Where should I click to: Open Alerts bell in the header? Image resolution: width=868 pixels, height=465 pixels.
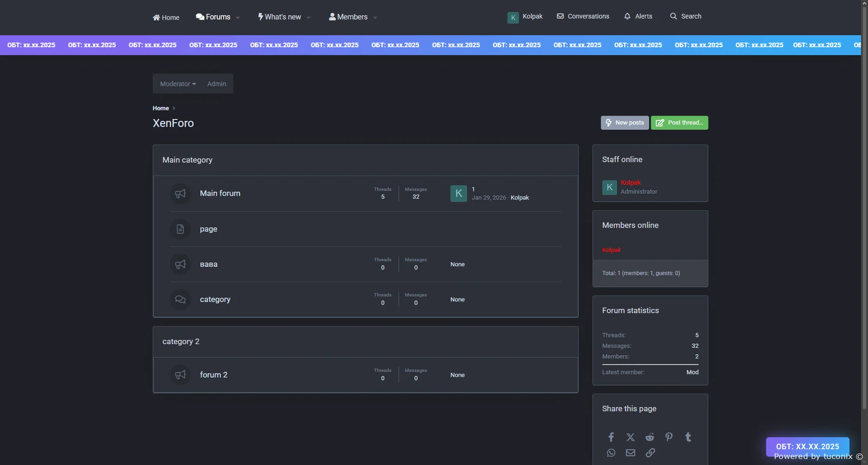coord(638,16)
